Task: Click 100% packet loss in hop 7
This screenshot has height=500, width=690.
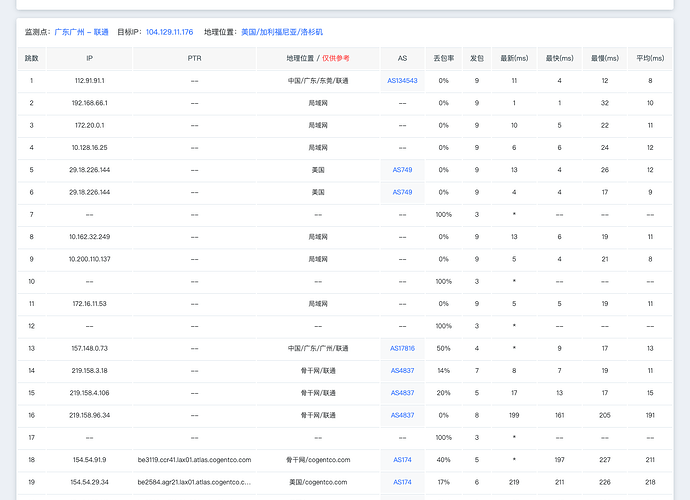Action: (444, 214)
